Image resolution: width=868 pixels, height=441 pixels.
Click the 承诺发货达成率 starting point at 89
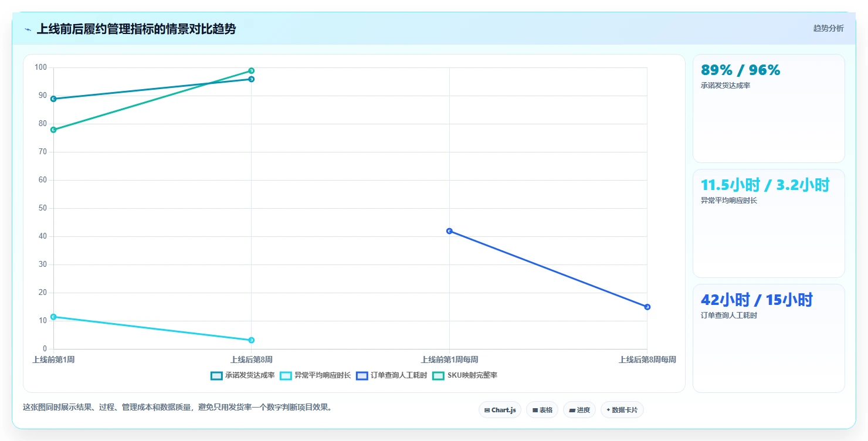pyautogui.click(x=53, y=99)
